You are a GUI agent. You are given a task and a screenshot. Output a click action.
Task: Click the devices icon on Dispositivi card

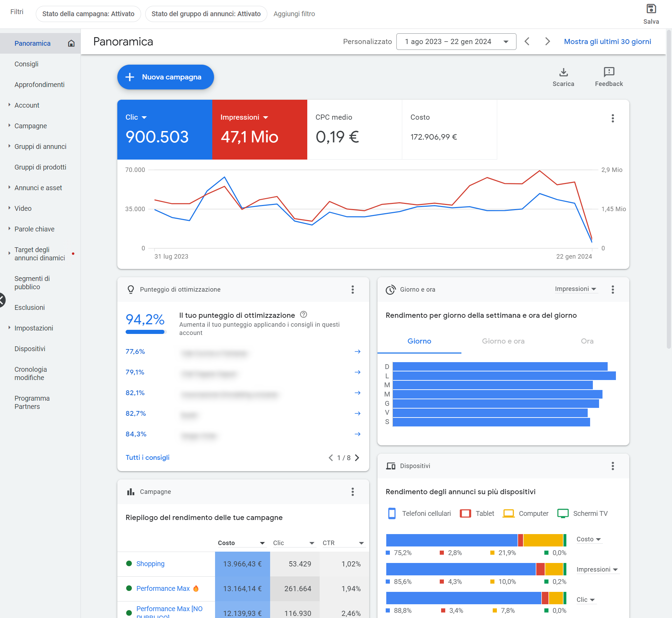[x=391, y=466]
